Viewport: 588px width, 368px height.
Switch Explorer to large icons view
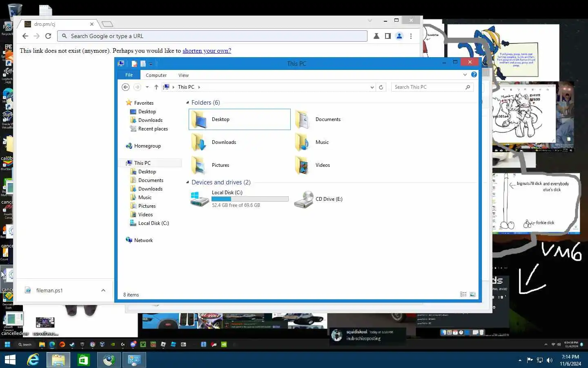472,294
